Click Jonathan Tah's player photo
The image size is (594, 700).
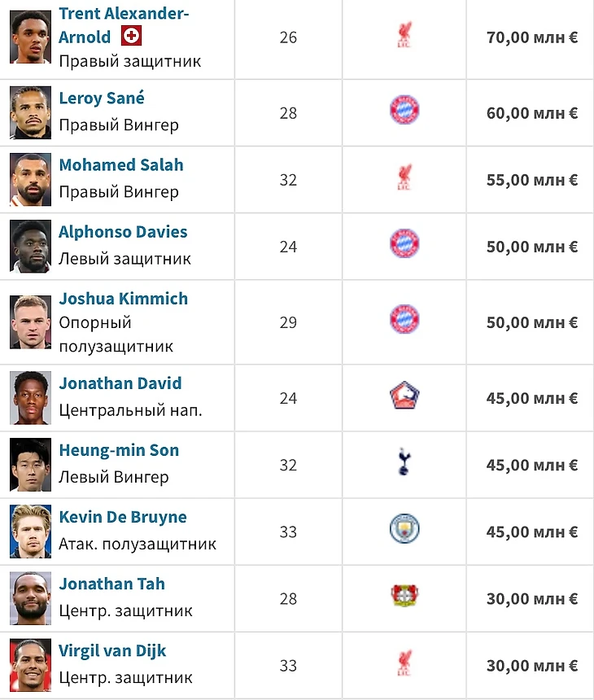[x=31, y=598]
